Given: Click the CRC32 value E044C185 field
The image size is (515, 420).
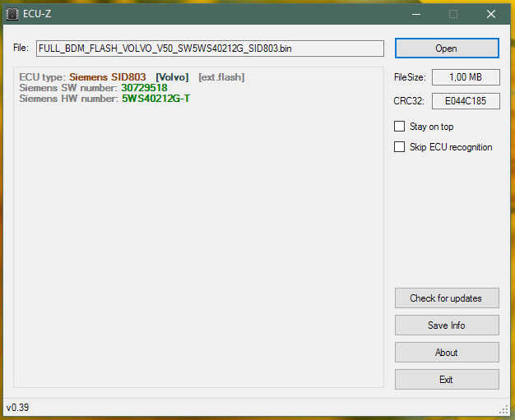Looking at the screenshot, I should click(466, 101).
